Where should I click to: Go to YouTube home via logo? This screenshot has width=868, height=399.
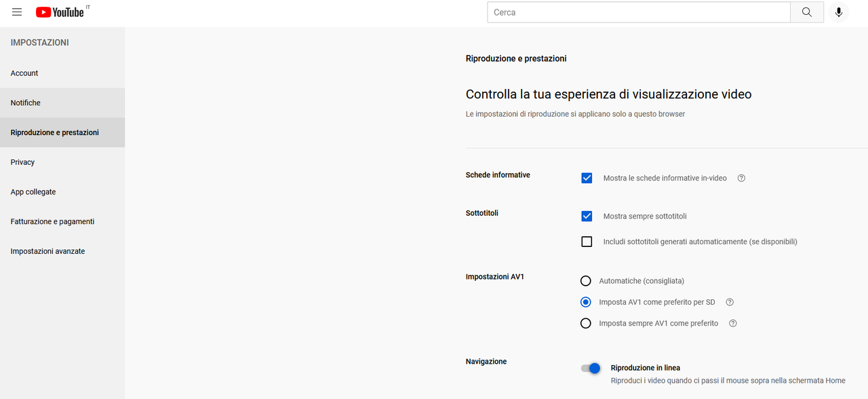[x=60, y=12]
